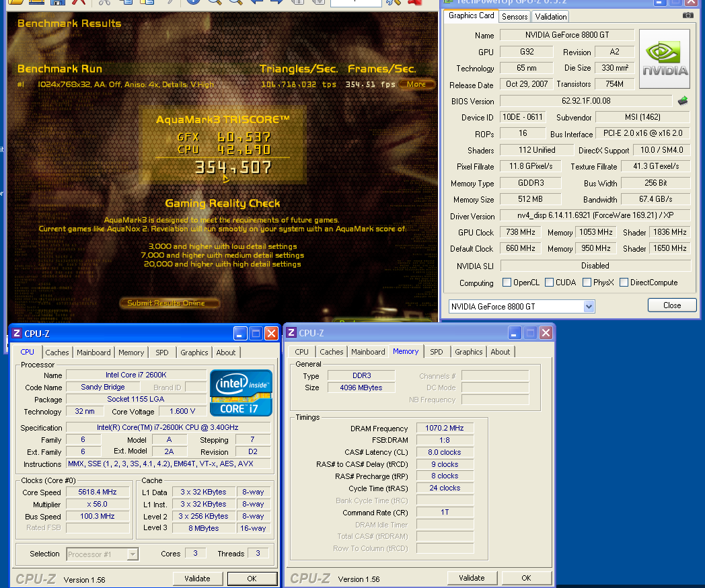The height and width of the screenshot is (588, 705).
Task: Enable the PhysX checkbox
Action: pos(587,283)
